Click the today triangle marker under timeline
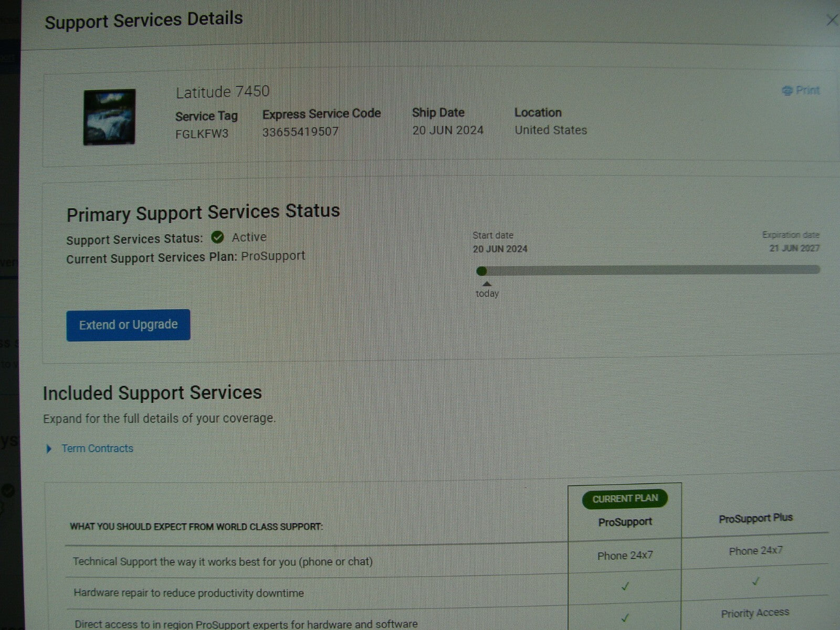This screenshot has width=840, height=630. tap(487, 284)
